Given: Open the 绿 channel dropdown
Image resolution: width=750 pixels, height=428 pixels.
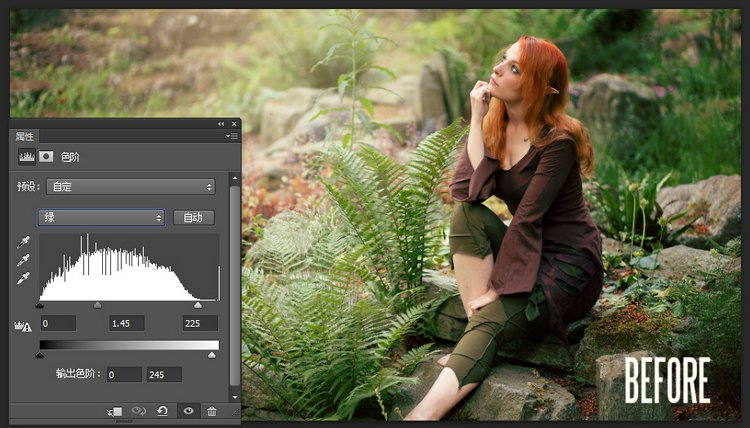Looking at the screenshot, I should [101, 218].
